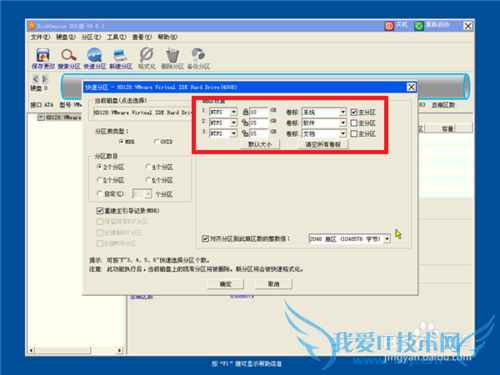Screen dimensions: 500x375
Task: Click the partition 2 size input field
Action: 259,123
